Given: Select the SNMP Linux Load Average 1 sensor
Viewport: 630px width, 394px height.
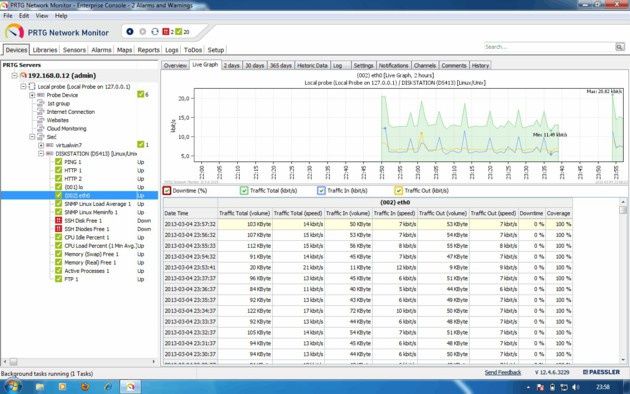Looking at the screenshot, I should click(98, 204).
